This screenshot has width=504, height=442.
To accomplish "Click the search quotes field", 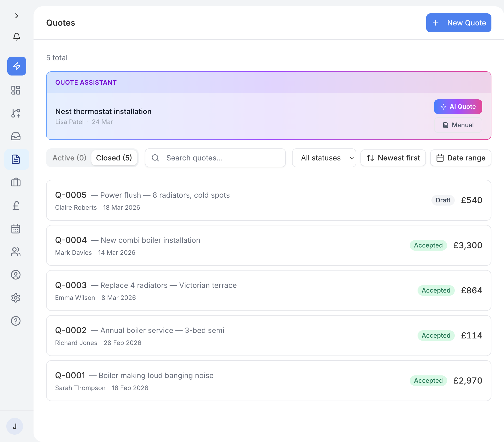I will (215, 158).
